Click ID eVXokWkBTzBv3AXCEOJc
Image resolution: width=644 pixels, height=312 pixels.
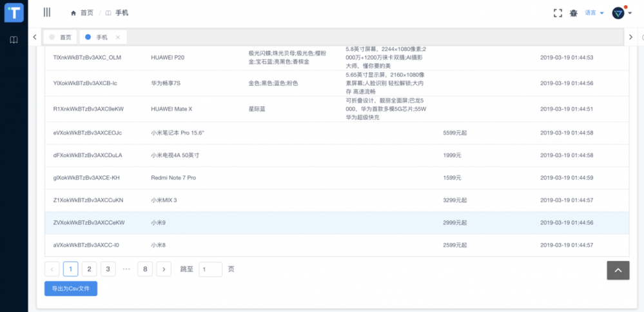[88, 133]
